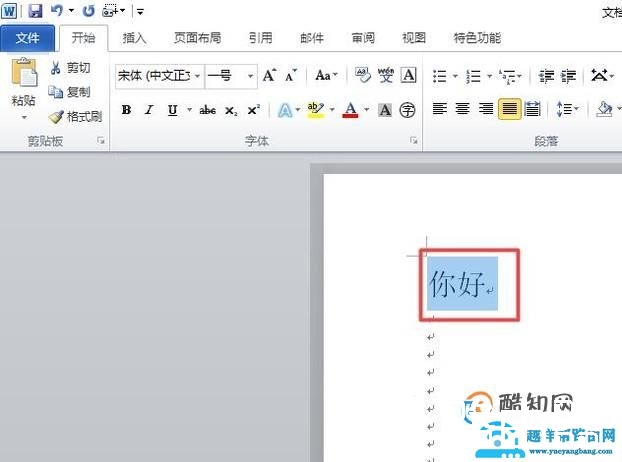
Task: Toggle Bold formatting
Action: pos(127,110)
